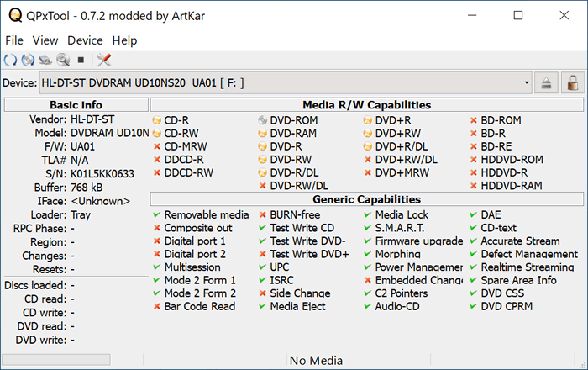Eject the tray using the eject icon
The height and width of the screenshot is (370, 588).
click(546, 83)
